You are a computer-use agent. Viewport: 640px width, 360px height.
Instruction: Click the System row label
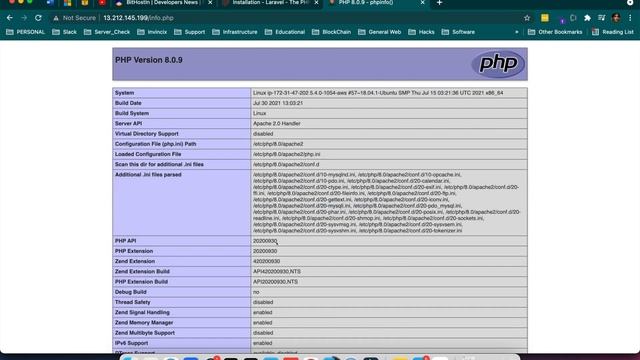pos(124,93)
